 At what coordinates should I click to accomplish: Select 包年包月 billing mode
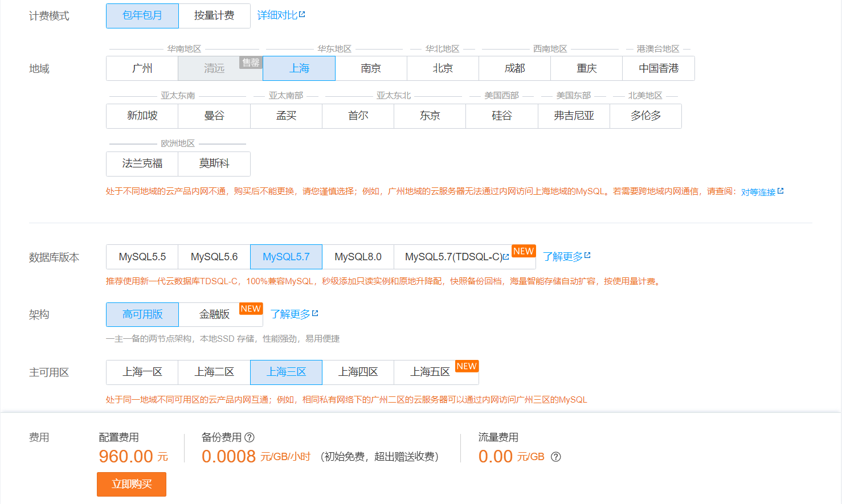[x=142, y=16]
